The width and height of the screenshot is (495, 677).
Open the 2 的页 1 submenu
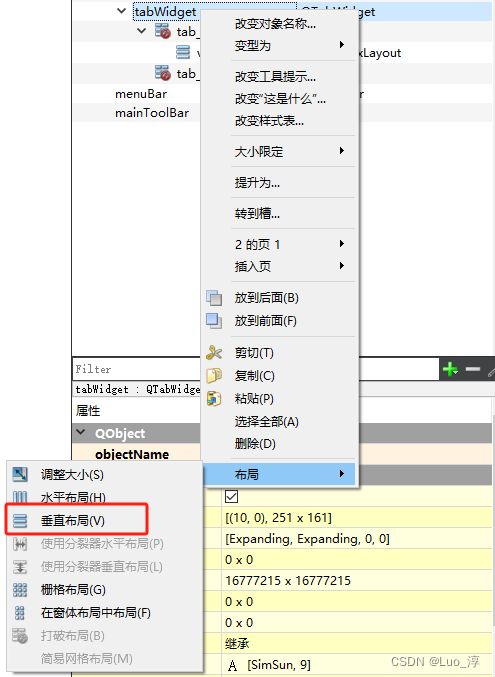279,244
